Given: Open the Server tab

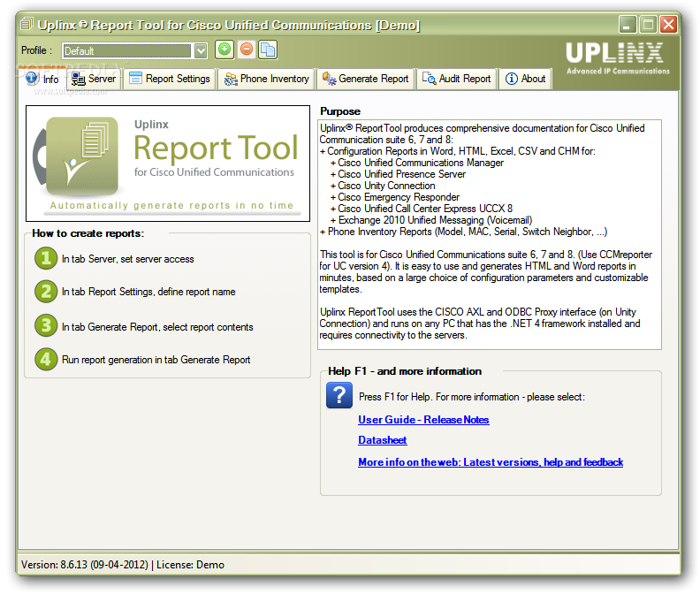Looking at the screenshot, I should 95,79.
